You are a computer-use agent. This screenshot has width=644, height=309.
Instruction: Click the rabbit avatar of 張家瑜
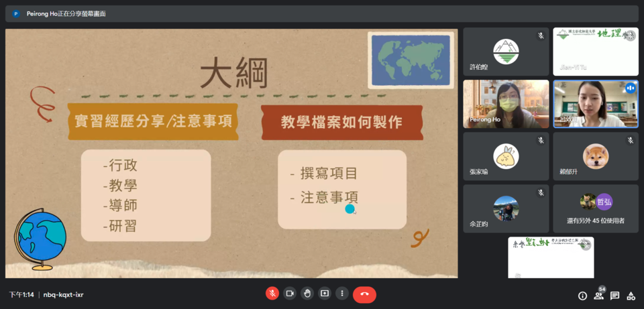(x=506, y=156)
